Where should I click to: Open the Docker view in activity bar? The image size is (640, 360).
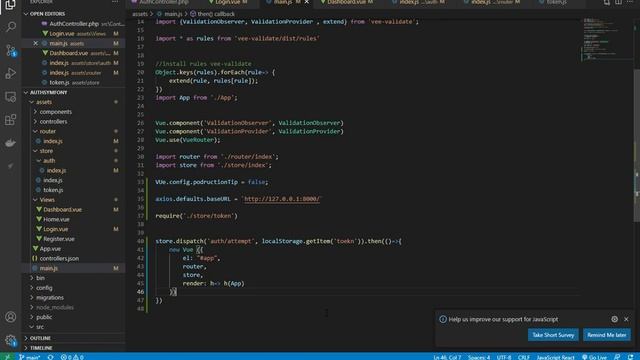(11, 143)
